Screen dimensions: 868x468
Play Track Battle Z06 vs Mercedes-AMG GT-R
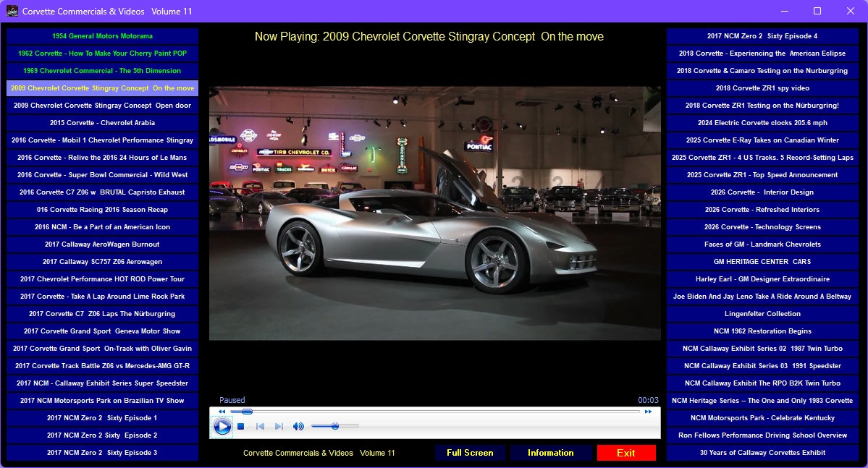tap(102, 366)
